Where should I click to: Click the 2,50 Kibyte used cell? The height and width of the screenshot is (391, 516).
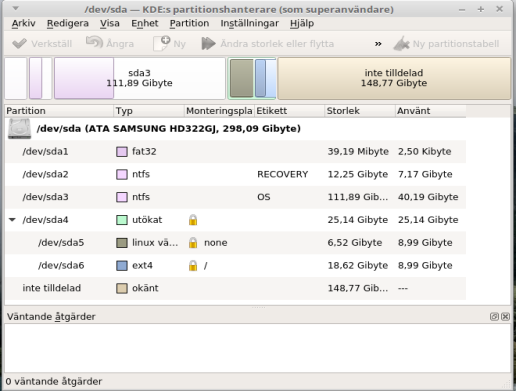[x=425, y=152]
